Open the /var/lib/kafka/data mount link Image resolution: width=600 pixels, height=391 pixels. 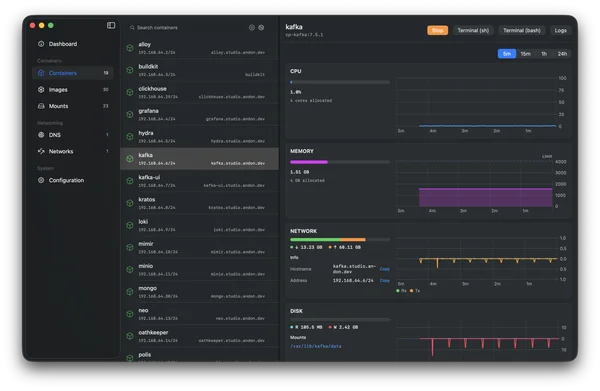(316, 346)
